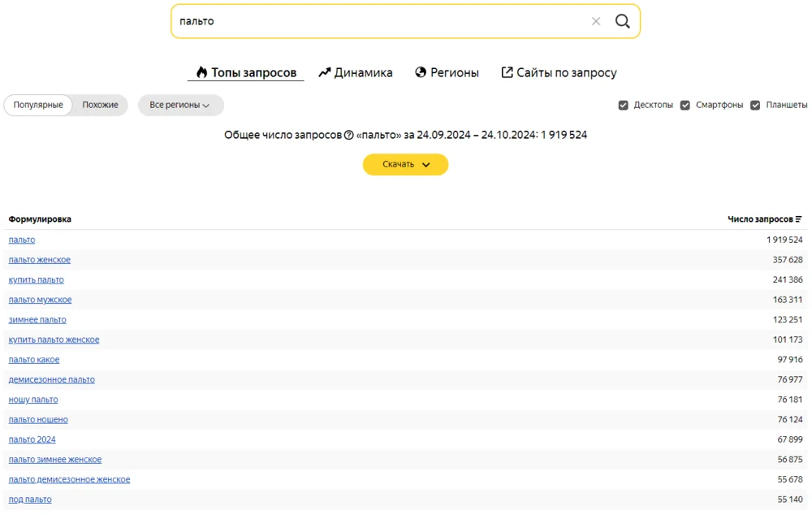Open the Скачать download dropdown
The image size is (812, 515).
[x=405, y=165]
